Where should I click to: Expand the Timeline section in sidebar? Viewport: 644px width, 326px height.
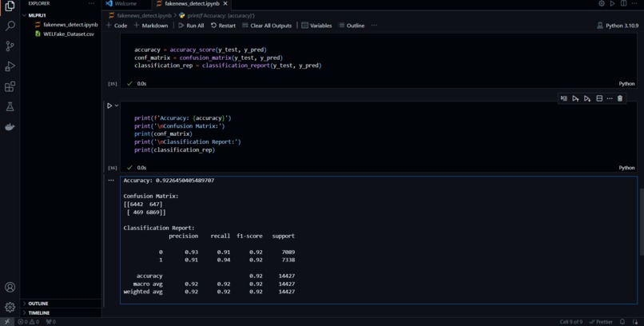(61, 313)
